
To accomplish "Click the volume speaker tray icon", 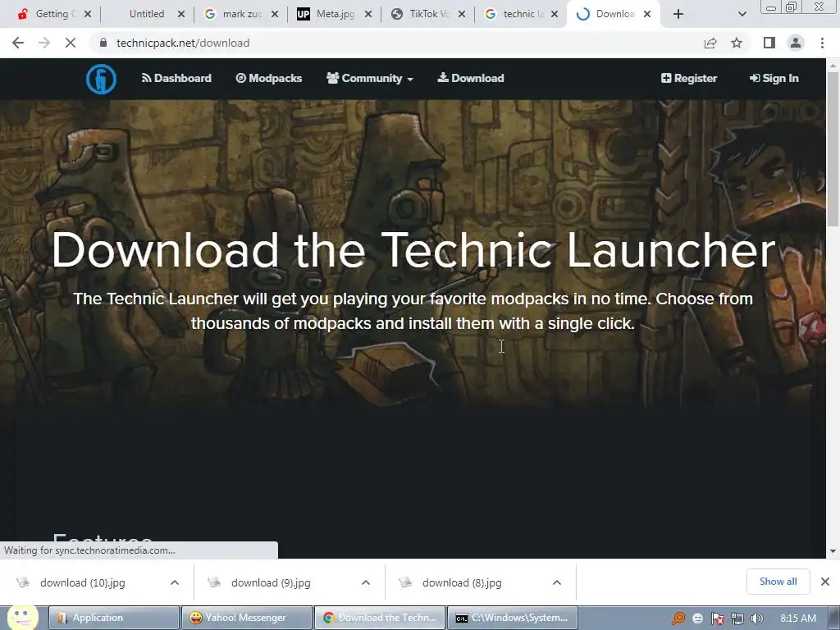I will (756, 619).
